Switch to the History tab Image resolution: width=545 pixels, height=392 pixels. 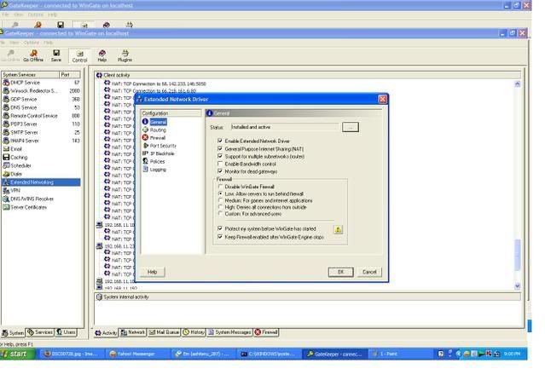pos(194,332)
